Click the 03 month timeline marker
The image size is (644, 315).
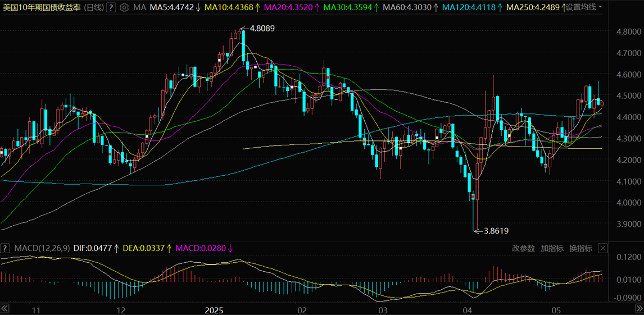coord(383,310)
